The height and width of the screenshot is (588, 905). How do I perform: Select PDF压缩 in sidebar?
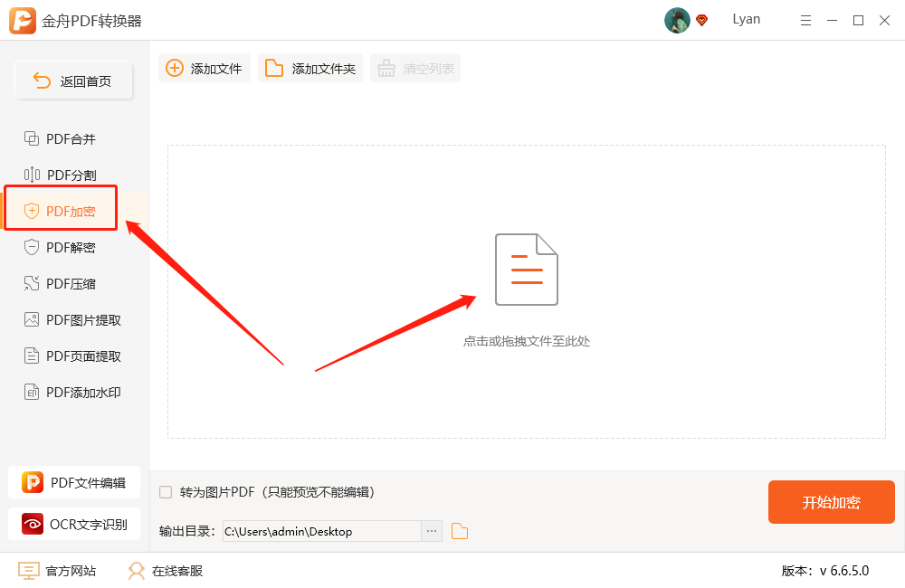click(x=60, y=284)
